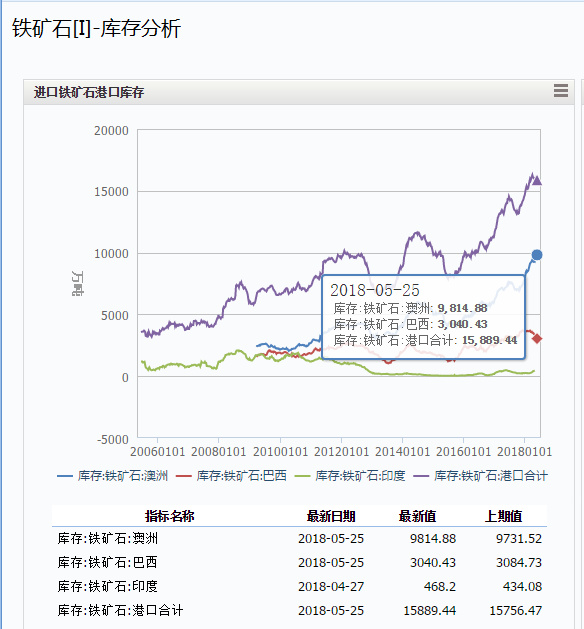
Task: Click the 进口铁矿石港口库存 panel title
Action: pyautogui.click(x=89, y=92)
